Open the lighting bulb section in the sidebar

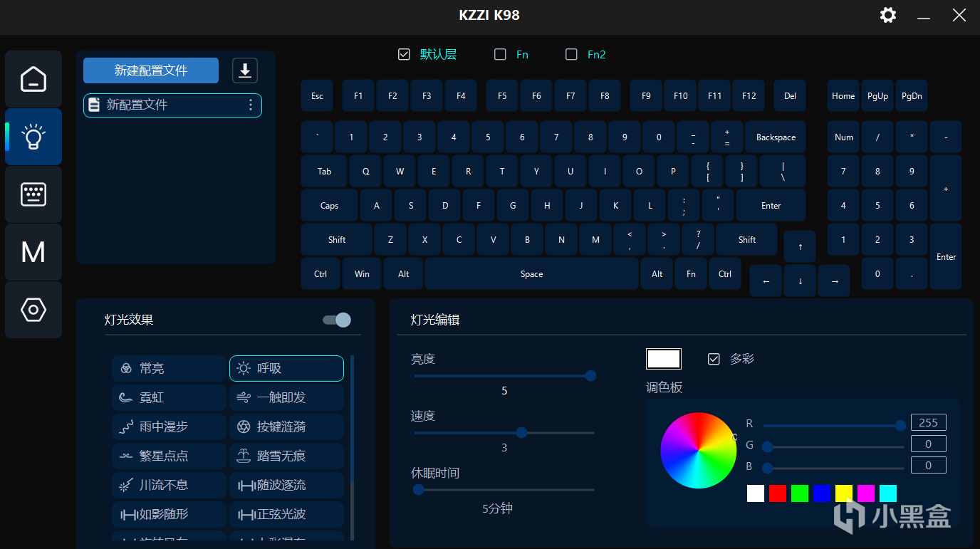33,137
